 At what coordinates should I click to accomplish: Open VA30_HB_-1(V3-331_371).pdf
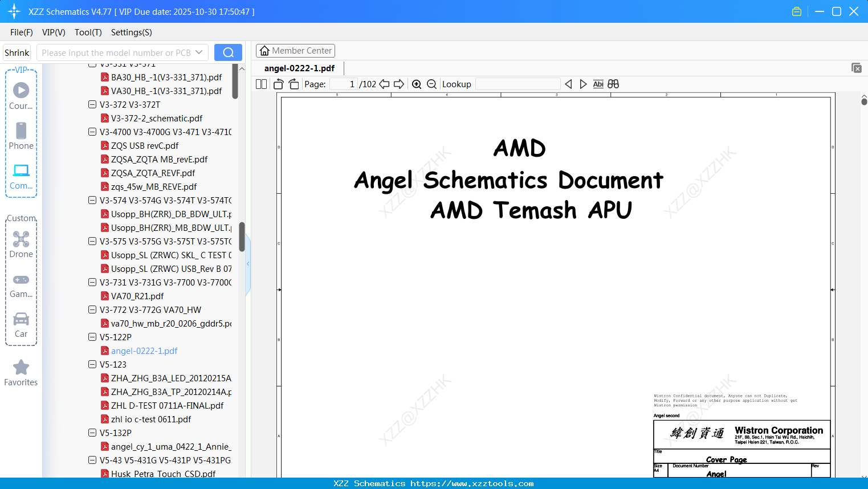166,91
